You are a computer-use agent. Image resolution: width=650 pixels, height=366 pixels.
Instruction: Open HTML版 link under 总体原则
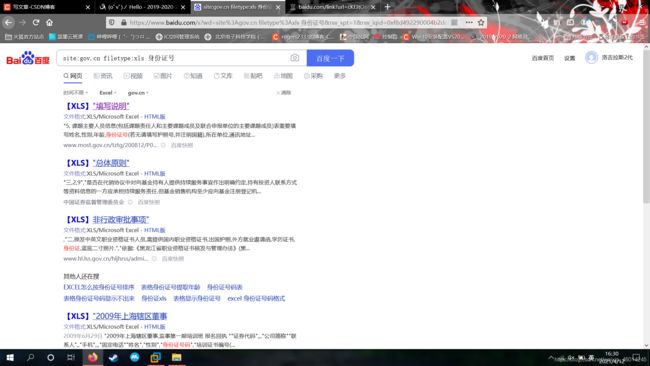(155, 174)
